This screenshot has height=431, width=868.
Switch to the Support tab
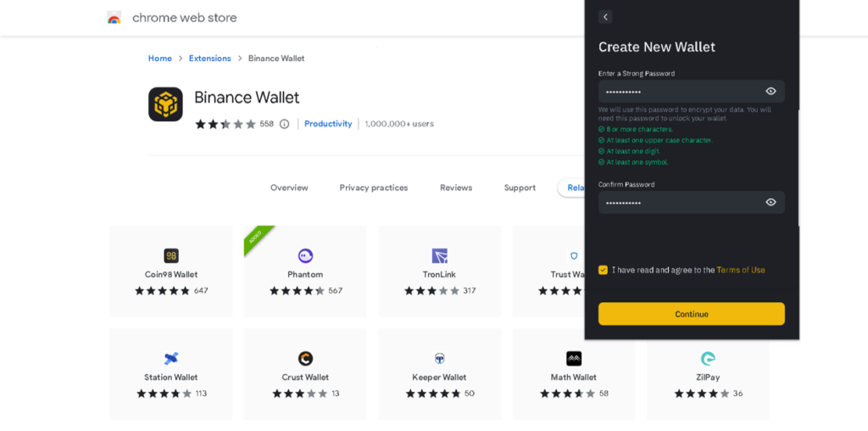click(520, 188)
